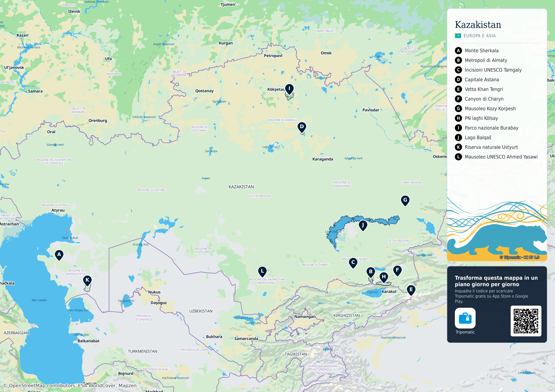555x392 pixels.
Task: Click legend marker L beside Mausoleo Yasawi
Action: click(x=458, y=157)
